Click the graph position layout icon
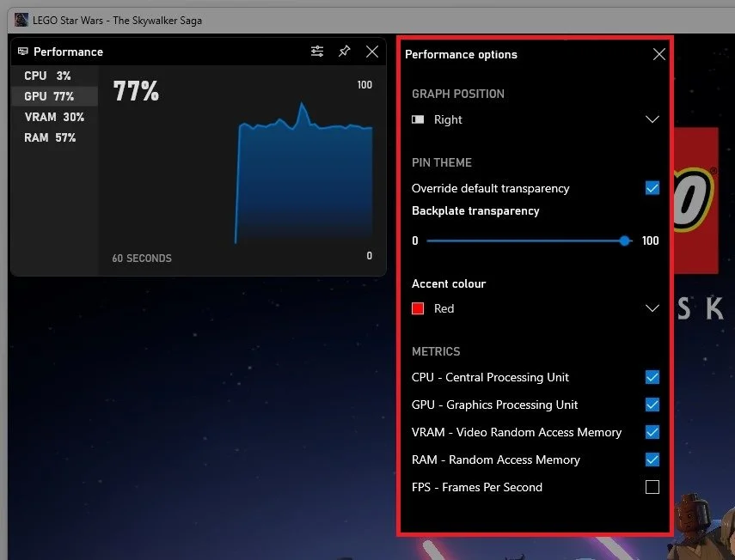The height and width of the screenshot is (560, 735). click(418, 119)
